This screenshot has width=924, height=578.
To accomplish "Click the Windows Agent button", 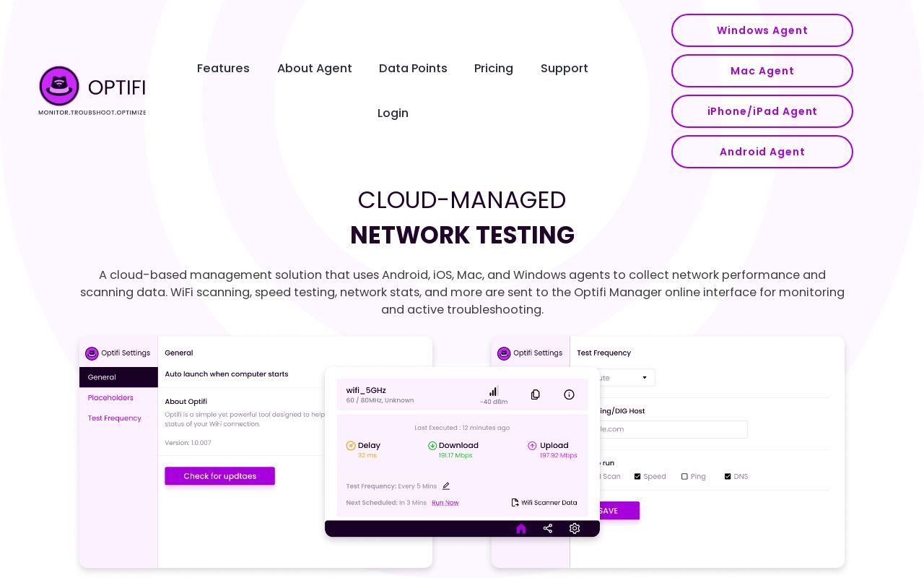I will pyautogui.click(x=762, y=30).
